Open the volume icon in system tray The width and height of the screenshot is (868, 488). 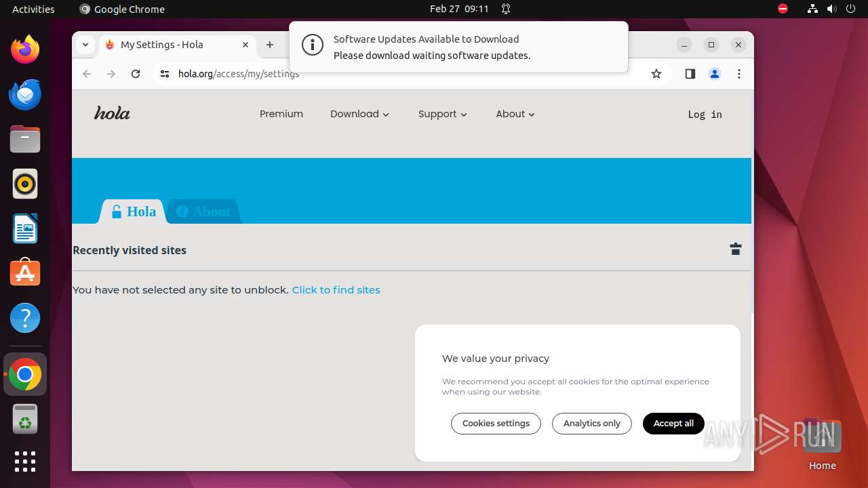831,9
